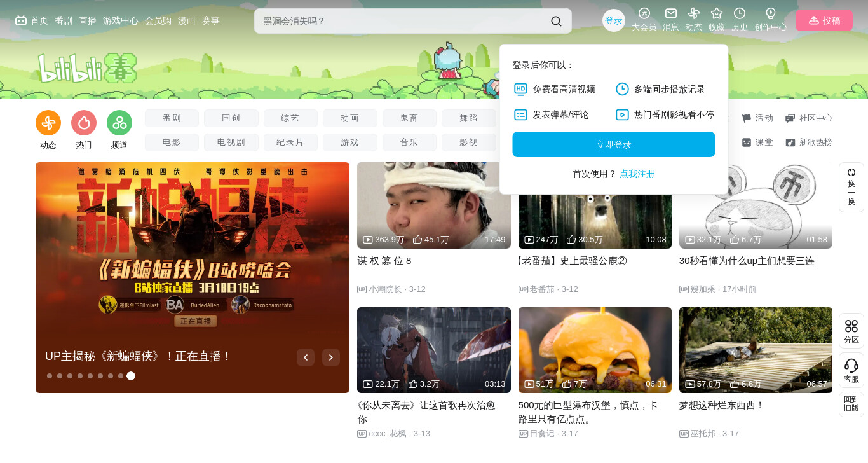Open 动态 fan icon in header

pos(694,13)
